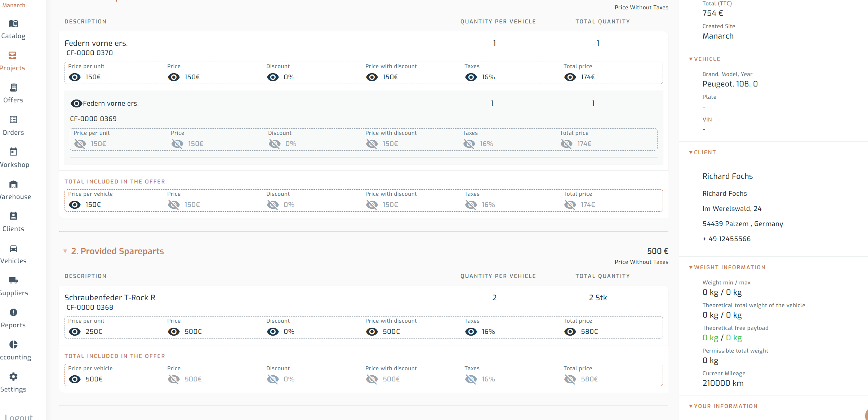
Task: Open the Vehicles car icon
Action: 13,248
